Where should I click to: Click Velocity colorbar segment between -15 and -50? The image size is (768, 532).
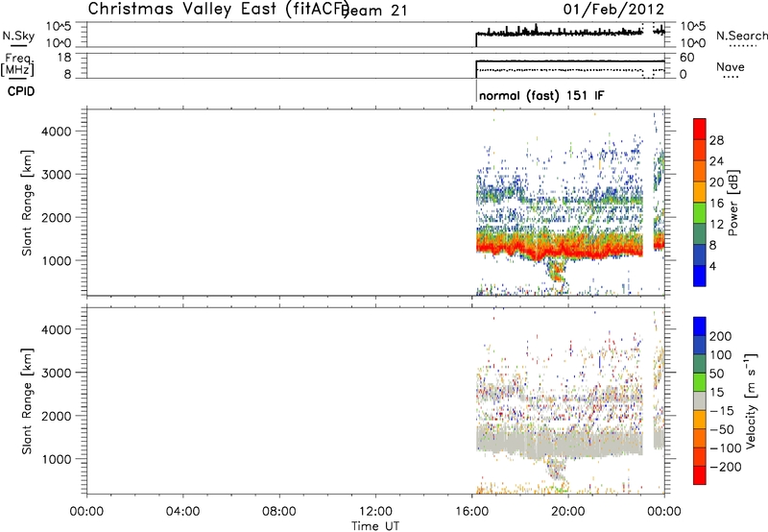[700, 420]
